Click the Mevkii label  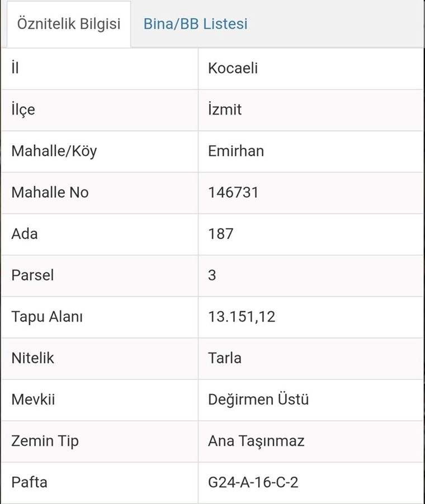[33, 400]
